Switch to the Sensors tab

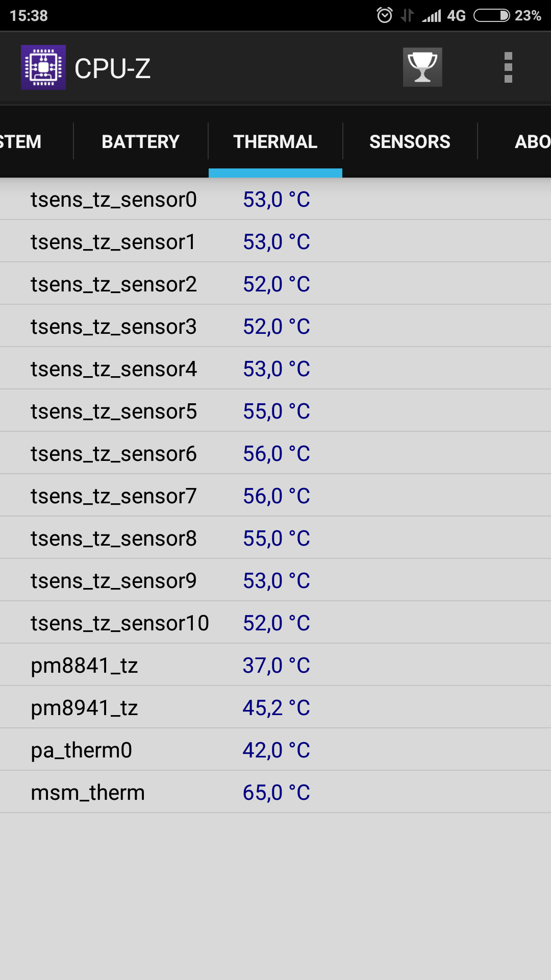pos(410,141)
